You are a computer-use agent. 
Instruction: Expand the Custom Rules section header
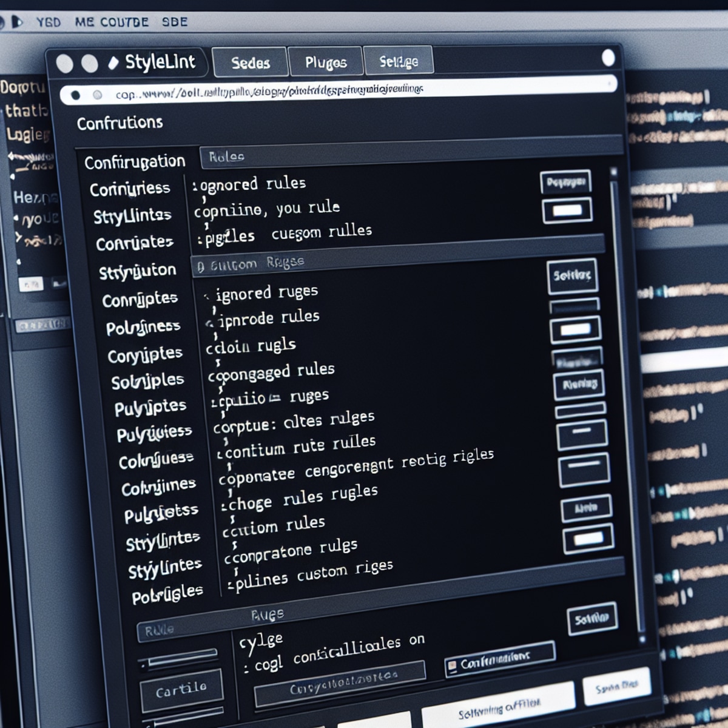click(x=255, y=263)
